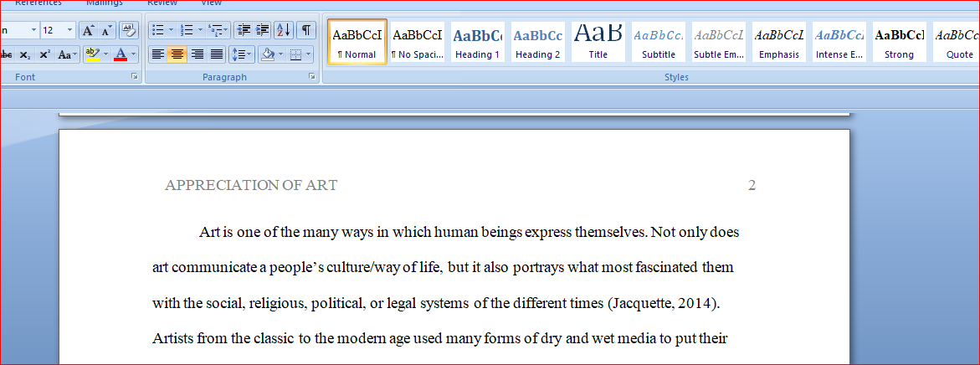Screen dimensions: 980x365
Task: Open the font size dropdown
Action: (69, 30)
